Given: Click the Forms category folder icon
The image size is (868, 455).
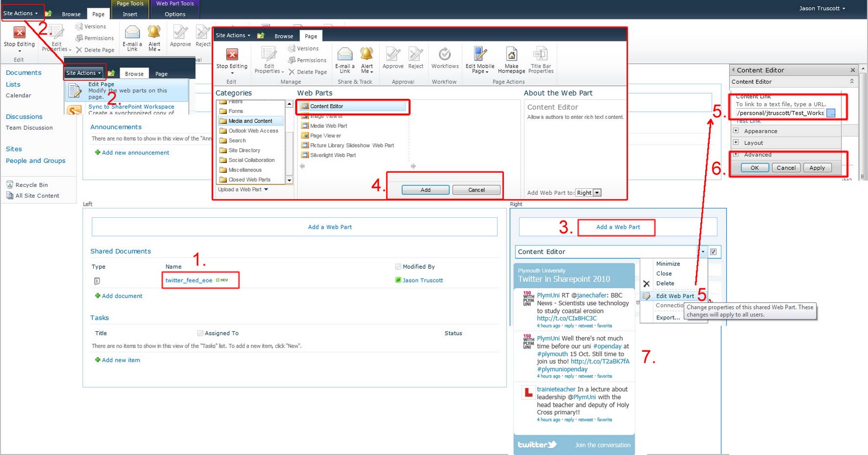Looking at the screenshot, I should 223,111.
